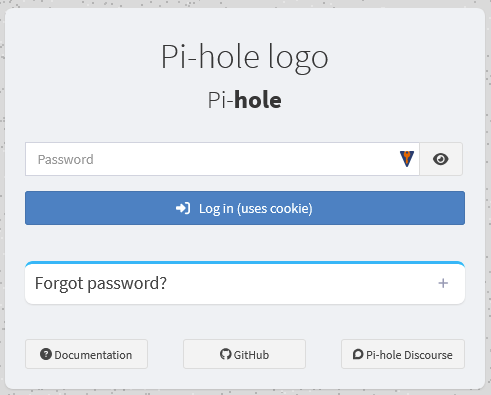Click the password manager key icon
Viewport: 491px width, 395px height.
(407, 159)
